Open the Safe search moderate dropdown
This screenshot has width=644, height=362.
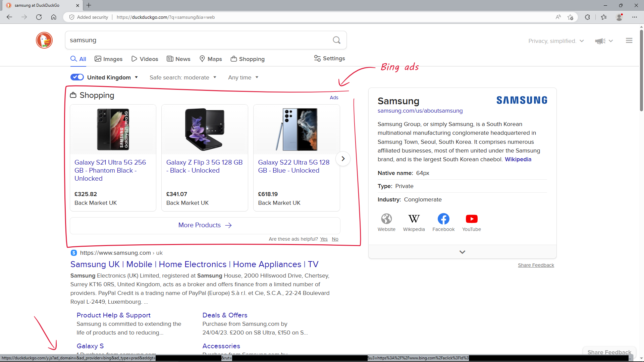[183, 77]
